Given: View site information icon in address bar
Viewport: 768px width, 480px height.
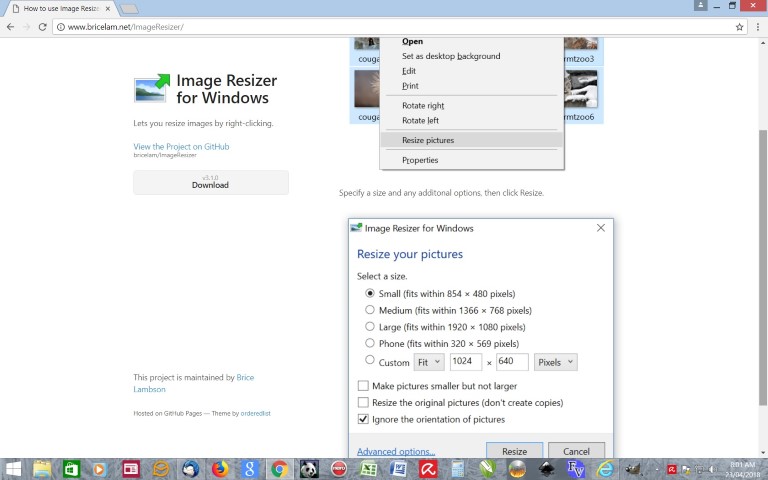Looking at the screenshot, I should click(61, 27).
